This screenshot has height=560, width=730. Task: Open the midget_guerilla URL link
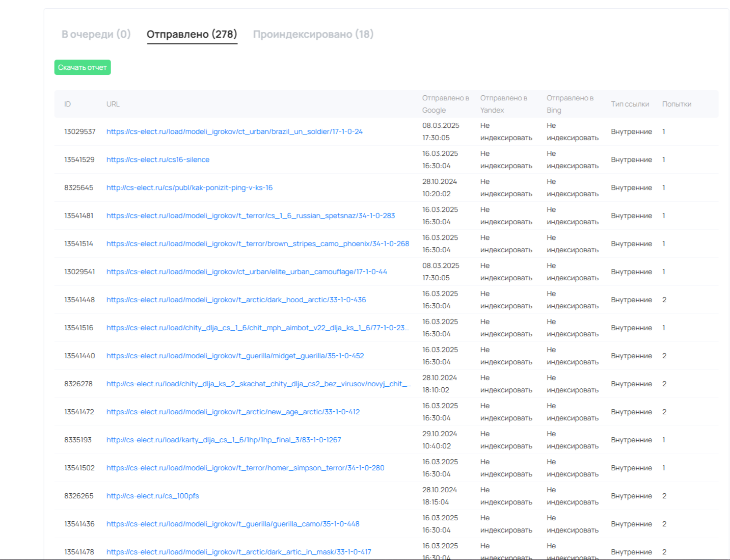pos(235,356)
